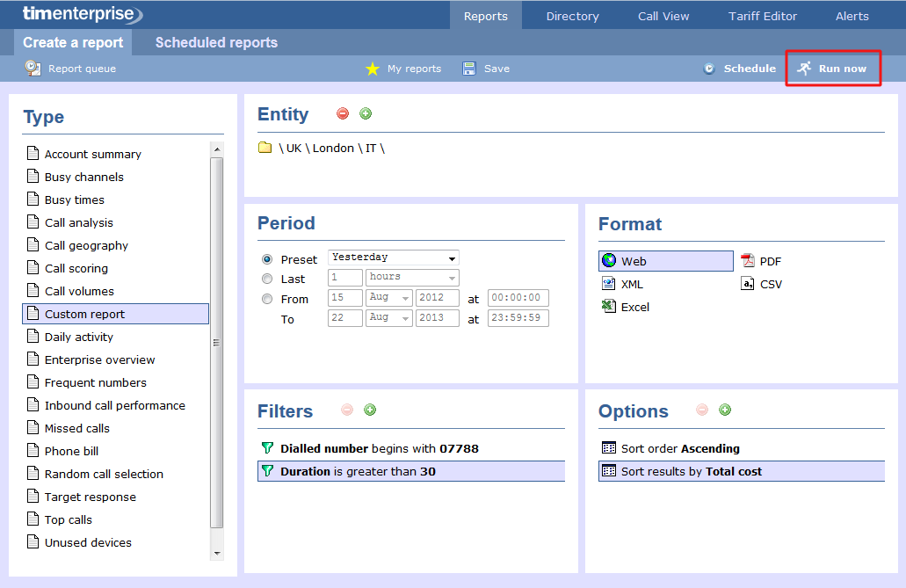Add a filter with green plus icon
906x588 pixels.
pyautogui.click(x=370, y=410)
